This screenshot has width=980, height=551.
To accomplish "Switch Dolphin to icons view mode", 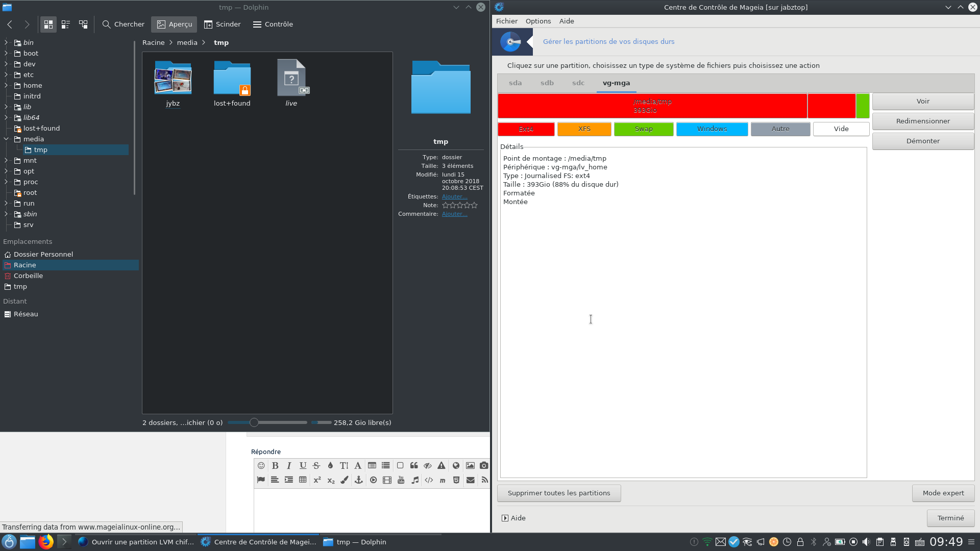I will click(48, 24).
